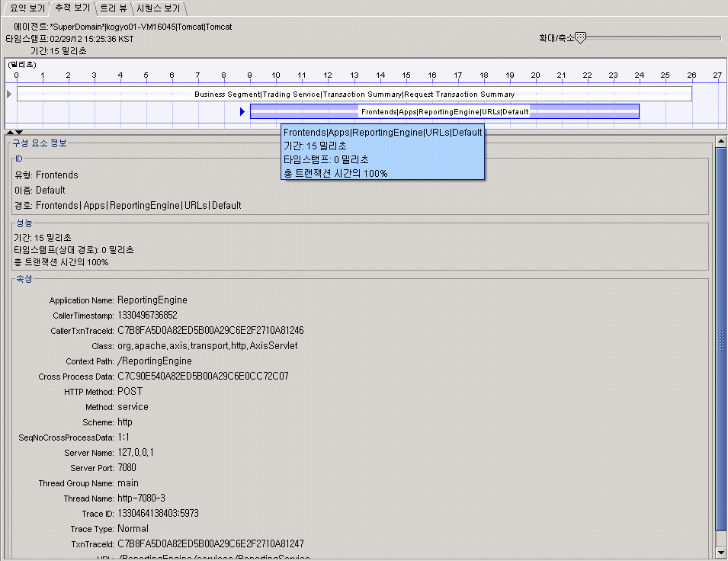Open the 트리 뷰 tab

[x=114, y=8]
